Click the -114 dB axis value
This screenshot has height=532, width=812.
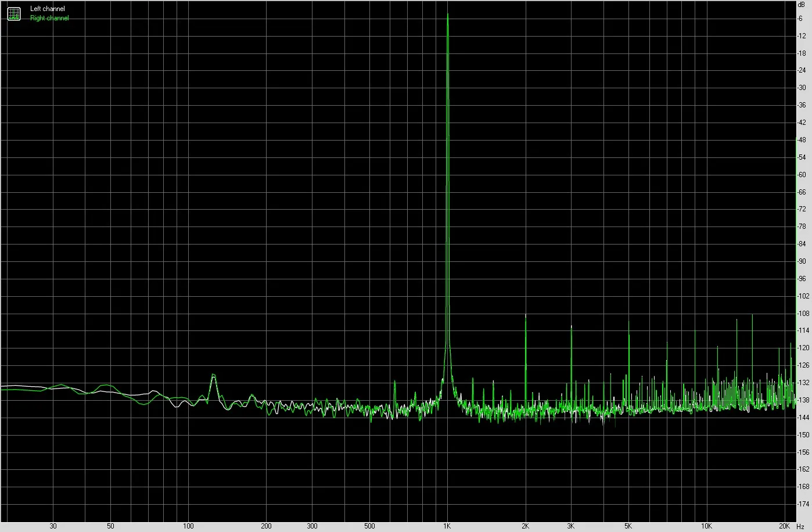tap(803, 330)
